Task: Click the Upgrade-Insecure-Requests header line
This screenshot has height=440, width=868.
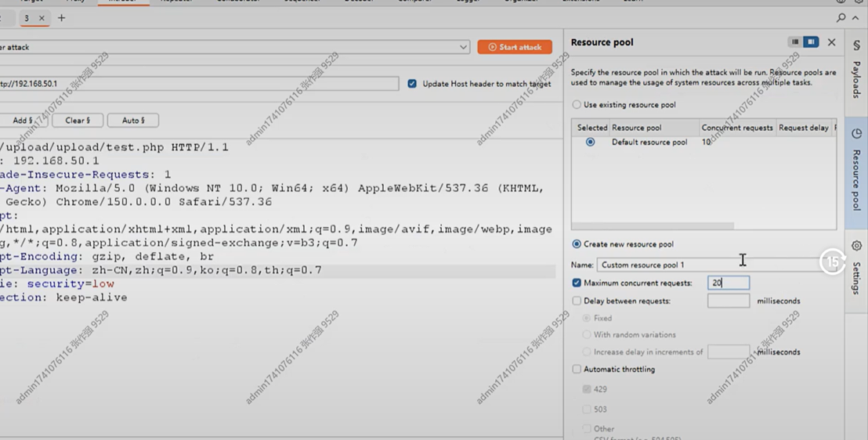Action: coord(86,175)
